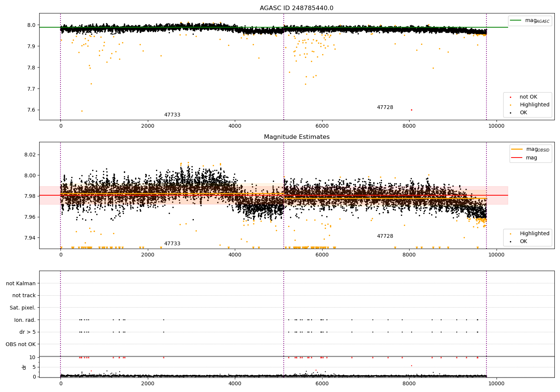Click obsid label 47733 in the top plot

tap(172, 115)
